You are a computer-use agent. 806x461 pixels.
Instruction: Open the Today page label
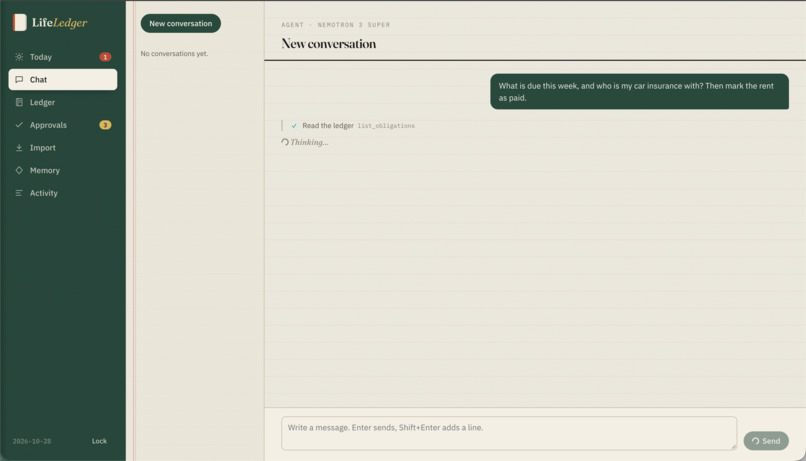[41, 57]
